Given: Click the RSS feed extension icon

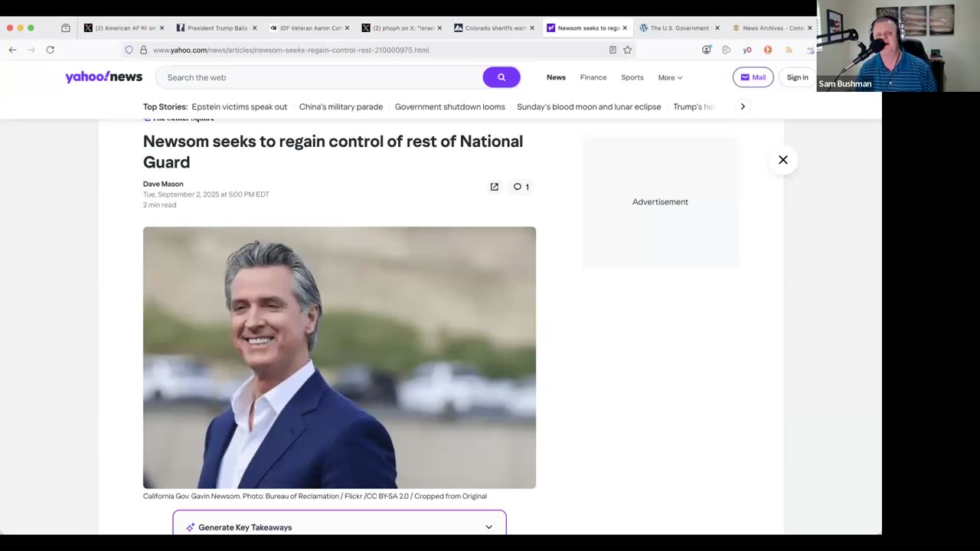Looking at the screenshot, I should [789, 50].
